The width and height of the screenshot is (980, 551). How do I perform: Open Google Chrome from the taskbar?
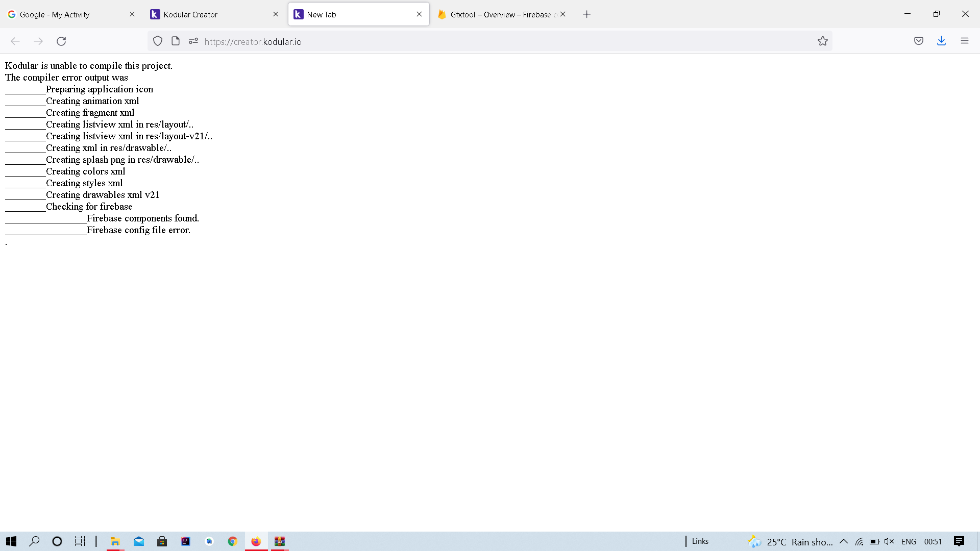coord(233,541)
